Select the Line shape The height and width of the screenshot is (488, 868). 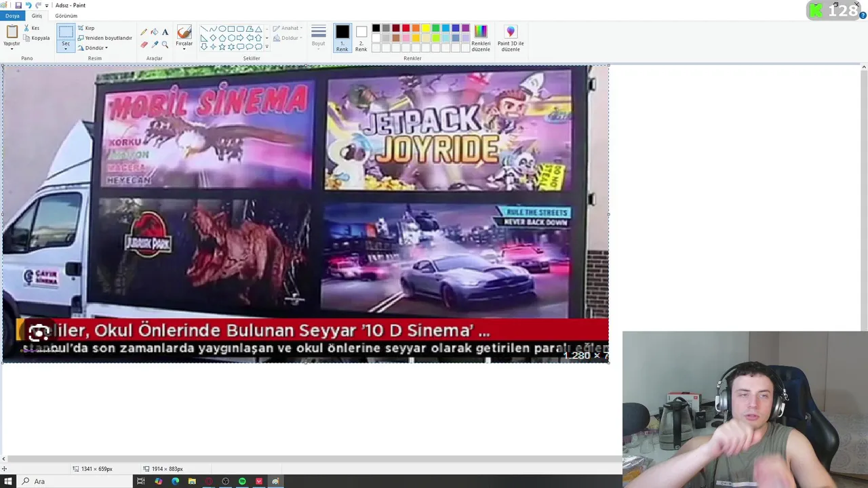204,29
